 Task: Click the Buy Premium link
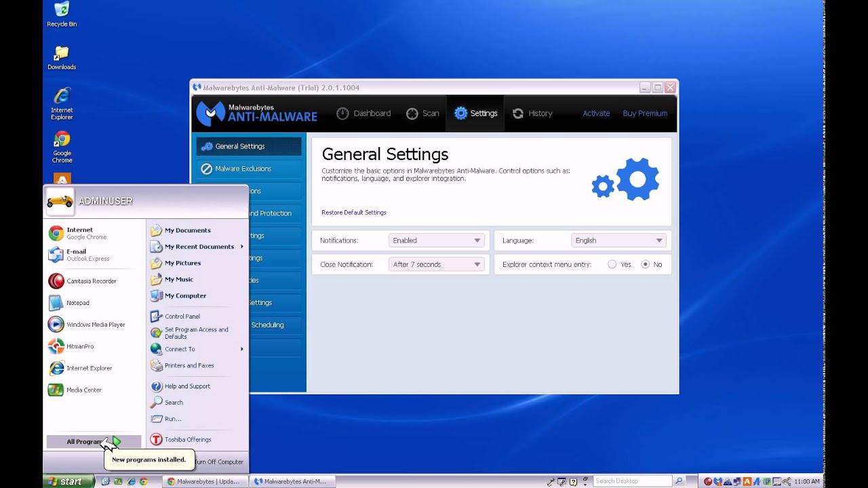pos(645,113)
